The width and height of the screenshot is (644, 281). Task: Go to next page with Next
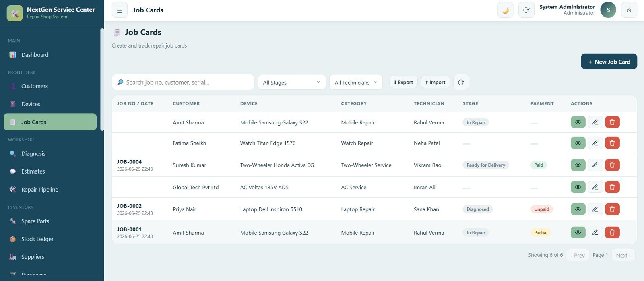623,255
